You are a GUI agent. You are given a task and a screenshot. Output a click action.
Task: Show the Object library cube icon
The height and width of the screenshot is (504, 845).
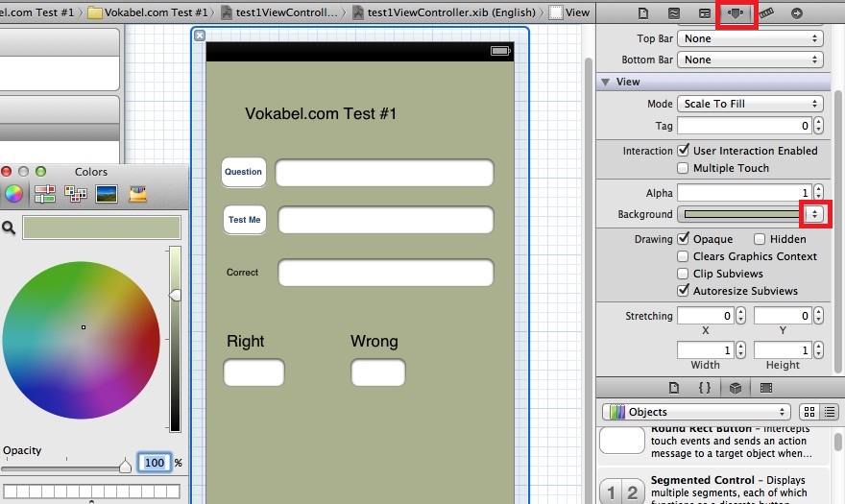point(736,387)
